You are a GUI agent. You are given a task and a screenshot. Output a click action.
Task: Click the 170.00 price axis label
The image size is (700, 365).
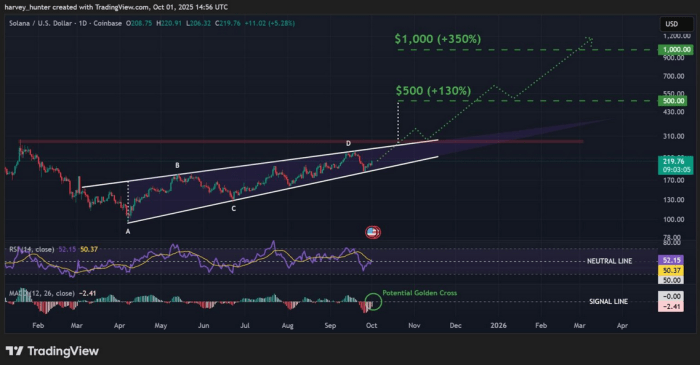pos(674,180)
